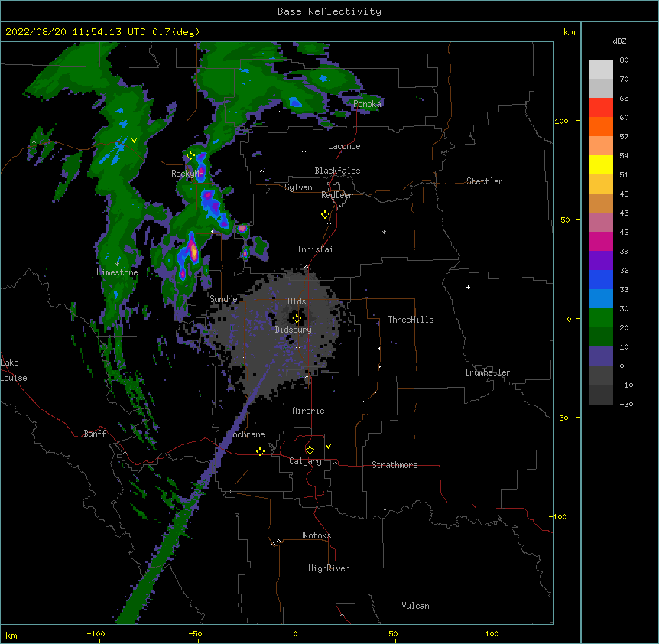Click the yellow diamond marker west of Calgary near Cochrane
Image resolution: width=659 pixels, height=644 pixels.
point(260,451)
